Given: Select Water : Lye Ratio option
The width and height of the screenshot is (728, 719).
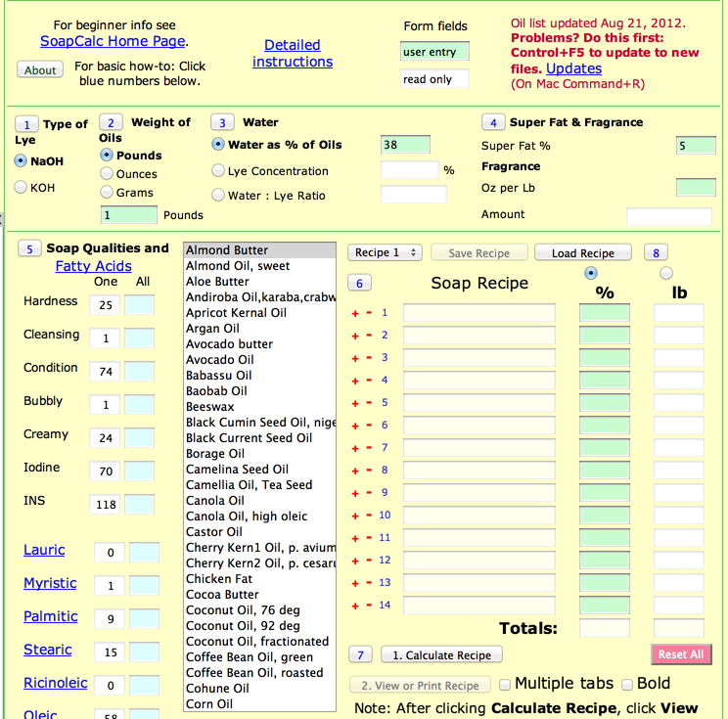Looking at the screenshot, I should click(218, 195).
